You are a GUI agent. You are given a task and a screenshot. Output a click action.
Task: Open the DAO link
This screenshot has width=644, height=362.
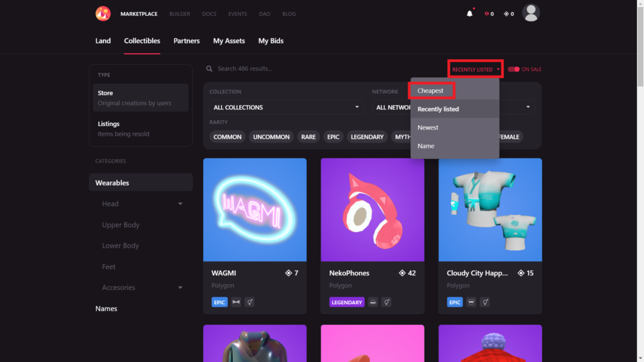pyautogui.click(x=265, y=14)
